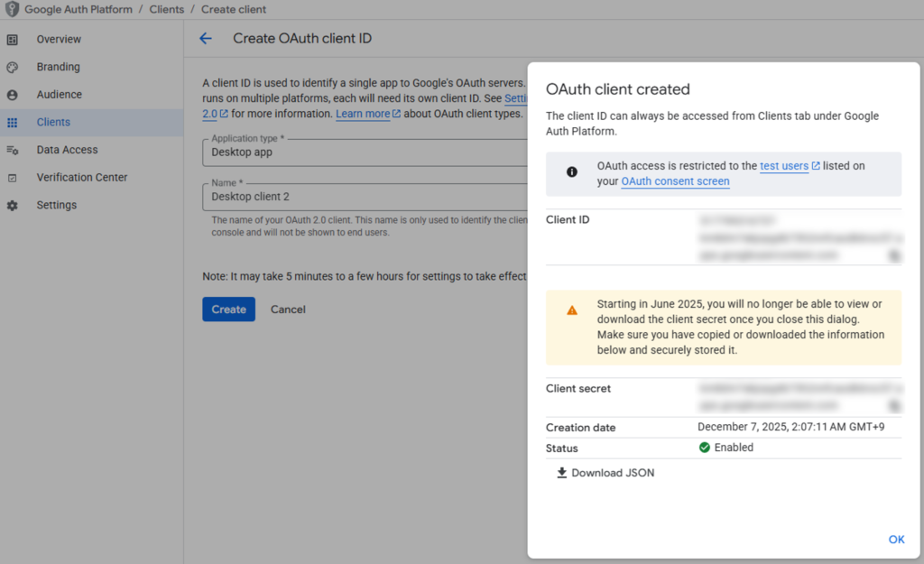
Task: Select the Clients menu item
Action: point(53,122)
